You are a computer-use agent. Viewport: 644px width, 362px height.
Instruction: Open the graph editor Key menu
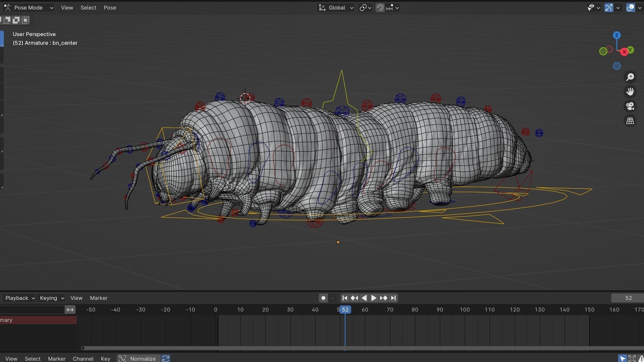click(x=105, y=358)
